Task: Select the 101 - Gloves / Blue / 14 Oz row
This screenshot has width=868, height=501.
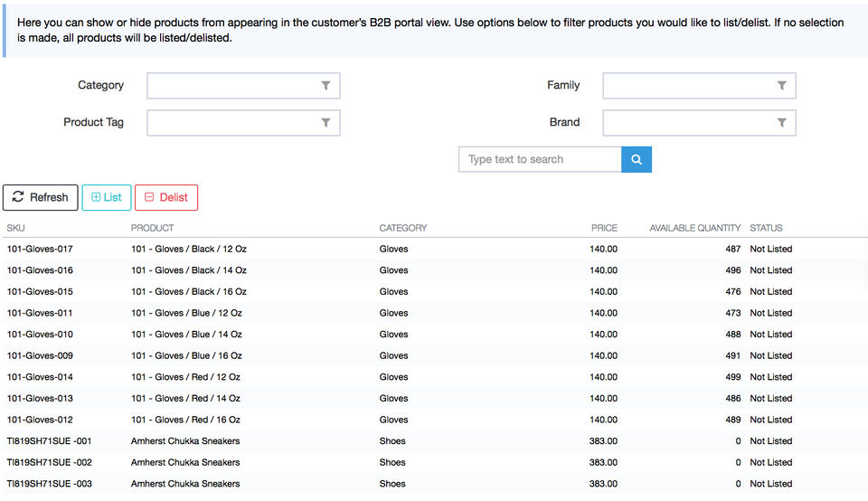Action: 186,335
